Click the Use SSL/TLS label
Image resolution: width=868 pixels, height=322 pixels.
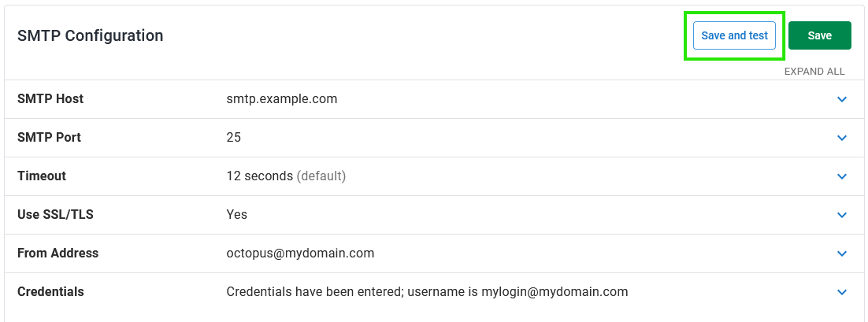click(55, 215)
